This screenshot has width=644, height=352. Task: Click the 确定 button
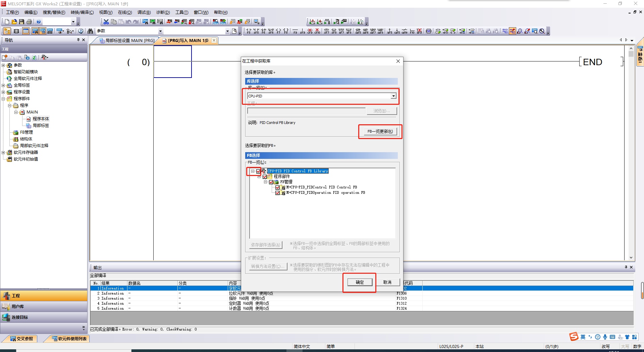pos(360,282)
